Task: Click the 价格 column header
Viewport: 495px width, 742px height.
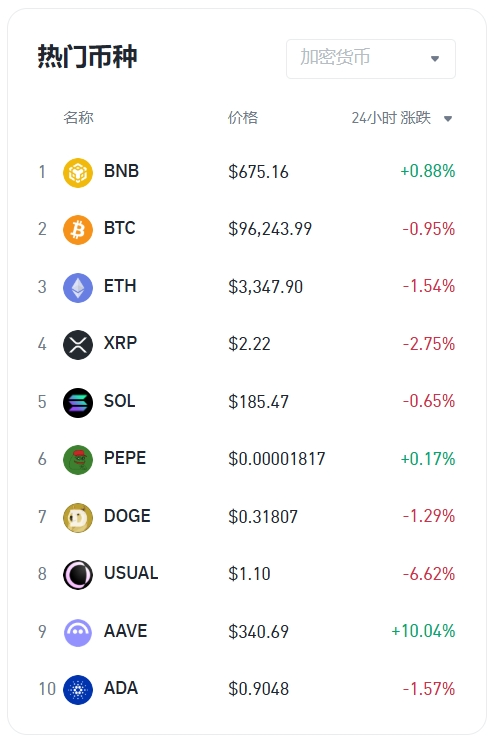Action: (243, 117)
